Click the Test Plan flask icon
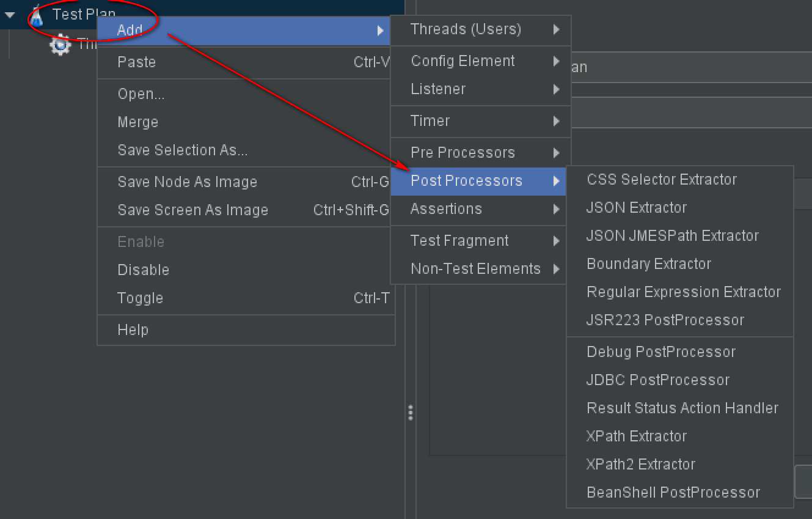Image resolution: width=812 pixels, height=519 pixels. pyautogui.click(x=37, y=15)
